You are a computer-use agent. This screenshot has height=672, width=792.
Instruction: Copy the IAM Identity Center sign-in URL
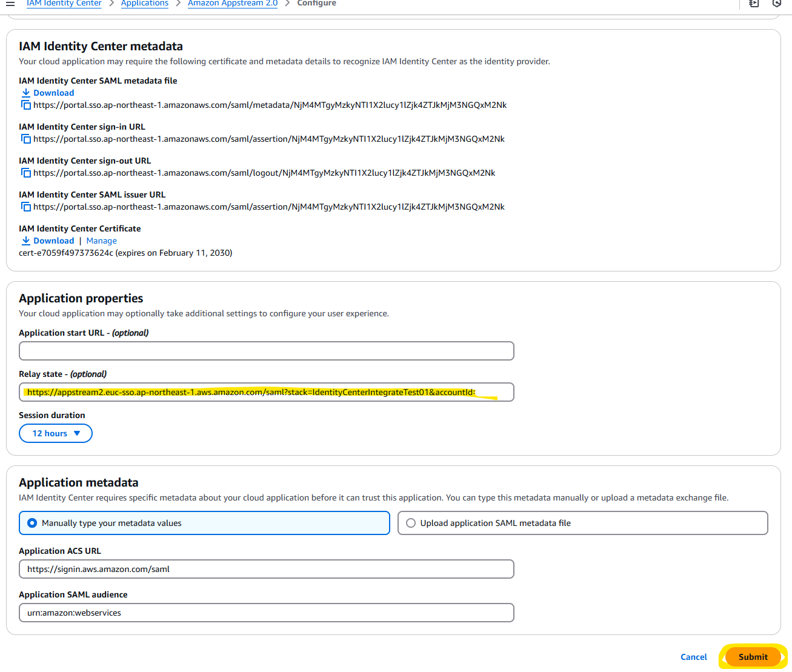tap(26, 139)
